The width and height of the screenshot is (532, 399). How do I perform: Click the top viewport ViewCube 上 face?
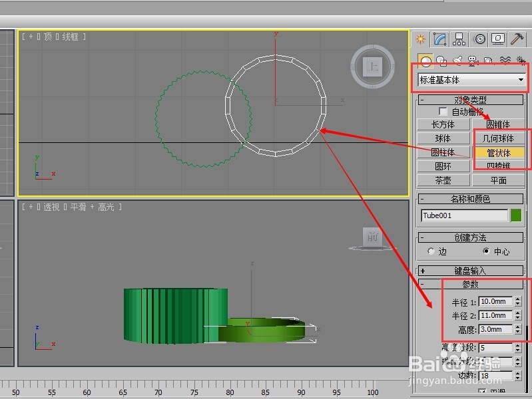pyautogui.click(x=373, y=66)
